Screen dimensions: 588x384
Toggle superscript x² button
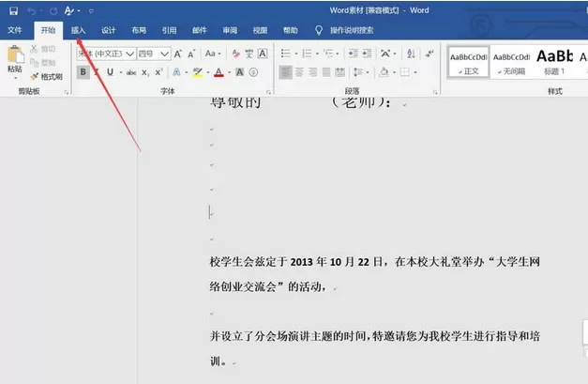pos(158,72)
